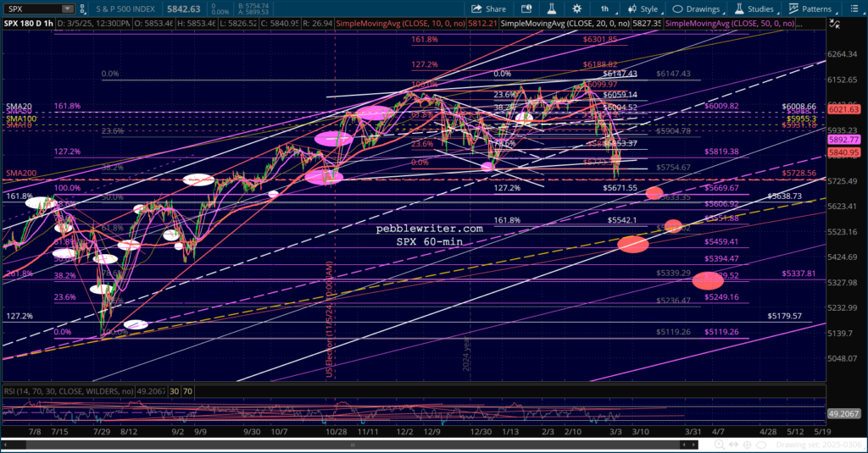Click the $5728.56 SMA200 price label
The width and height of the screenshot is (868, 453).
tap(798, 173)
